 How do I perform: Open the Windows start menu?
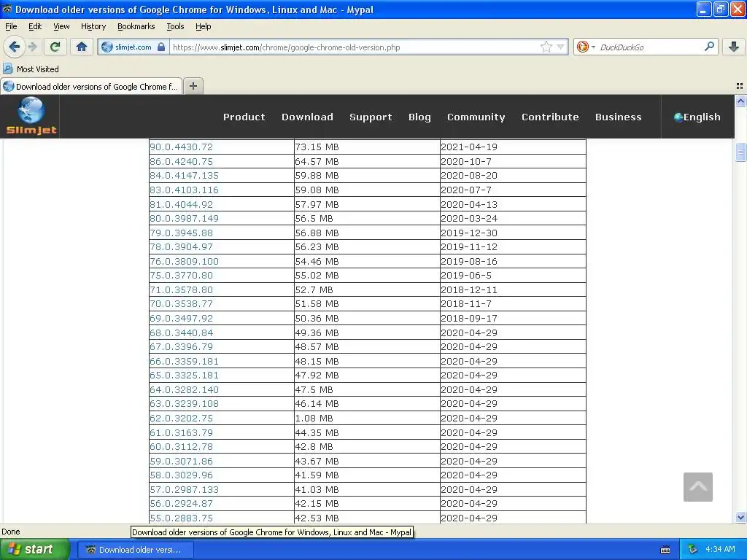(x=34, y=550)
